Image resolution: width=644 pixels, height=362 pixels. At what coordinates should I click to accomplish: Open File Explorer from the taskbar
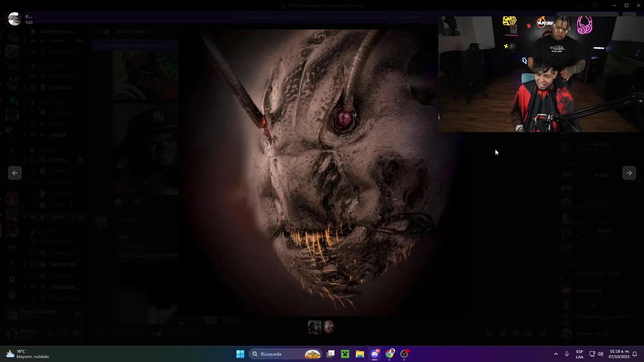tap(360, 354)
